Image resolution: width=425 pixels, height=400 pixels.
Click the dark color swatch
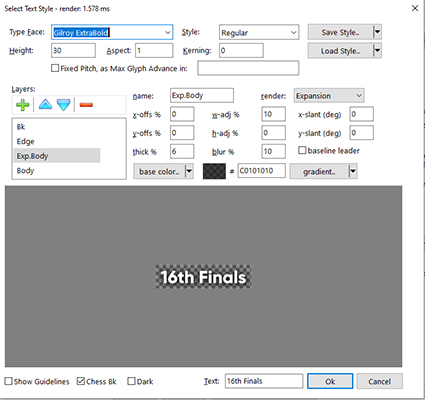click(214, 171)
